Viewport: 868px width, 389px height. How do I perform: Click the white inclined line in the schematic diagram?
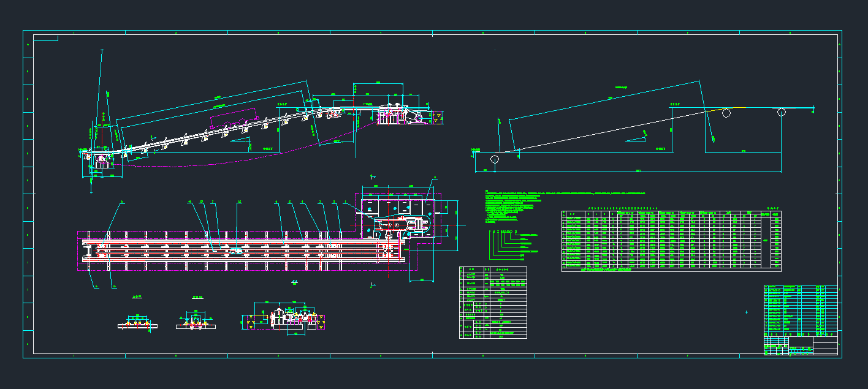tap(607, 130)
